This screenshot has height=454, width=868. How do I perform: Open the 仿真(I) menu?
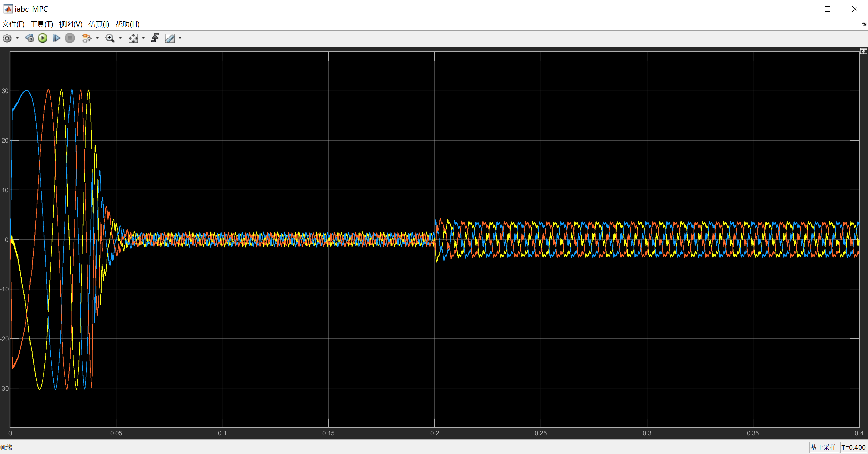pyautogui.click(x=99, y=24)
